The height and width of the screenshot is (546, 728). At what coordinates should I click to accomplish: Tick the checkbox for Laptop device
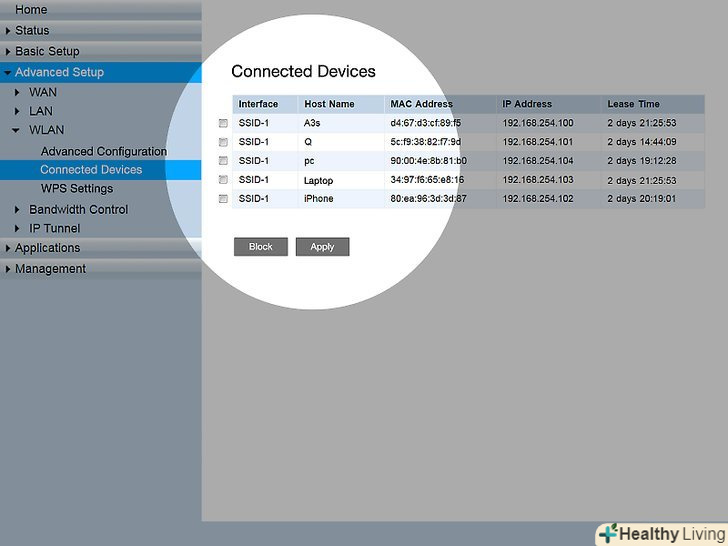pos(223,180)
